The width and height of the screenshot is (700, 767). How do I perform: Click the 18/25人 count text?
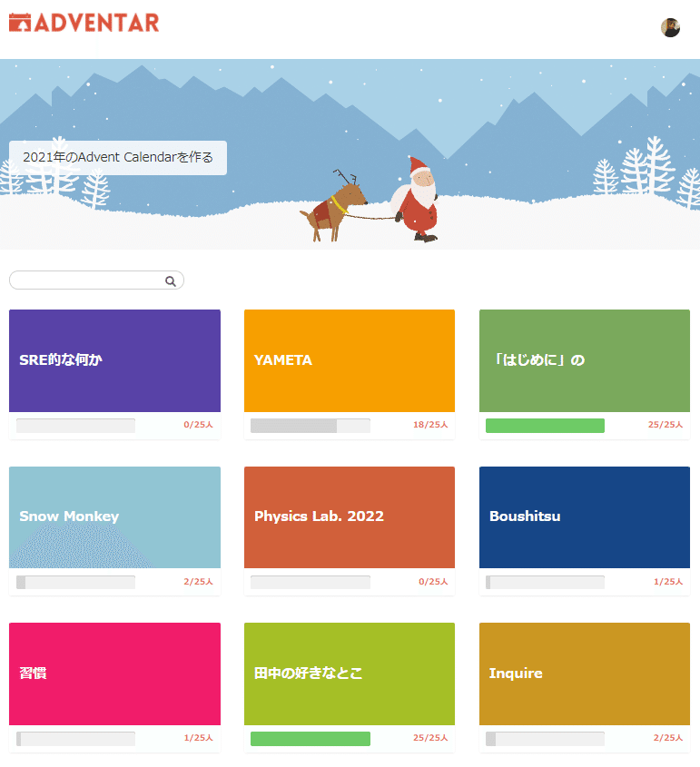click(430, 425)
